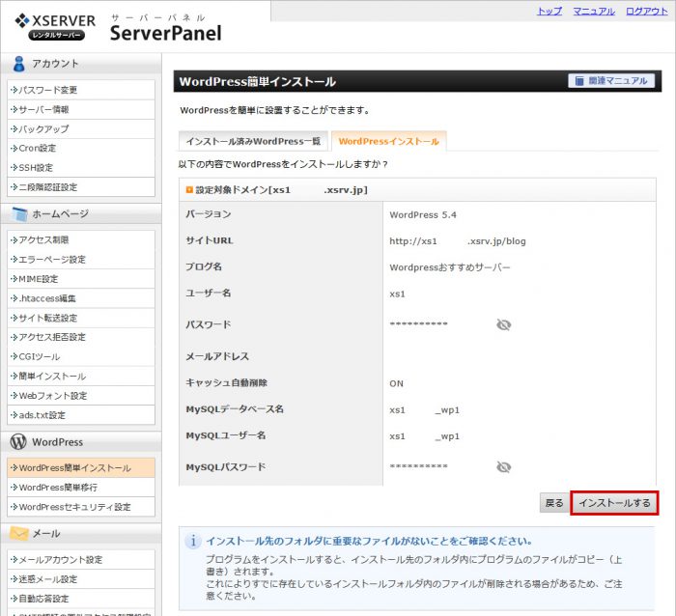Click the site URL value ending in /blog
The width and height of the screenshot is (676, 616).
[458, 241]
